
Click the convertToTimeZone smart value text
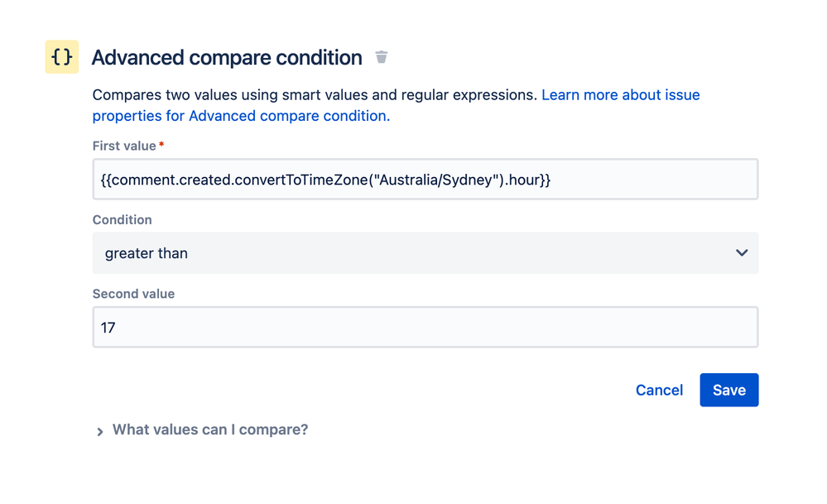point(301,180)
